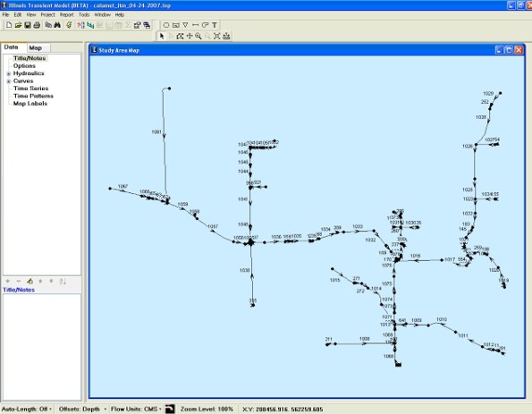532x414 pixels.
Task: Click the Full Extent map tool
Action: (x=217, y=36)
